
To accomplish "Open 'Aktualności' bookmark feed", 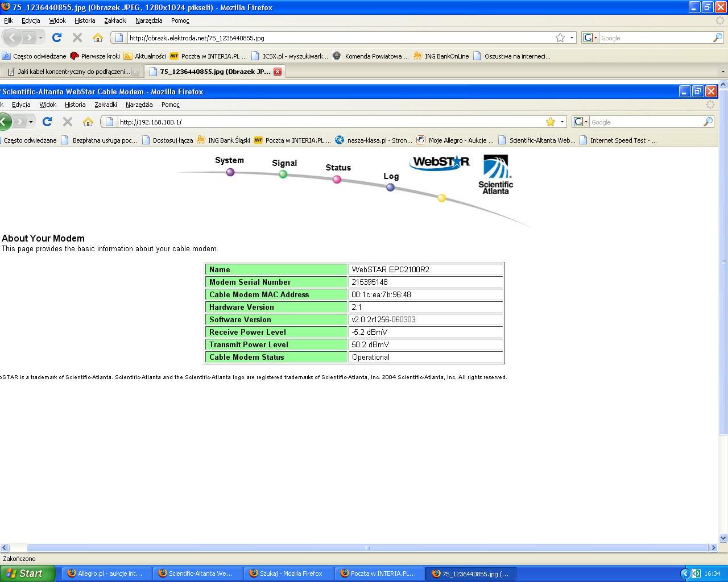I will click(145, 56).
